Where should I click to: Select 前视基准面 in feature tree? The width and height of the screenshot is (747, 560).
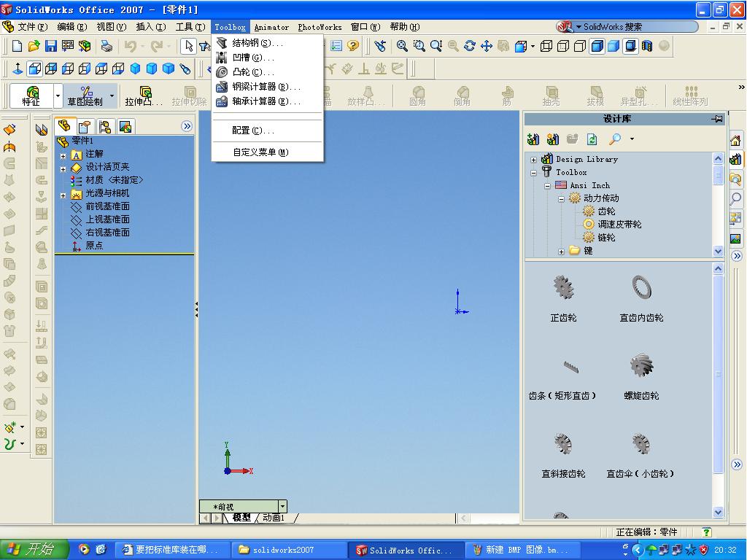[107, 206]
